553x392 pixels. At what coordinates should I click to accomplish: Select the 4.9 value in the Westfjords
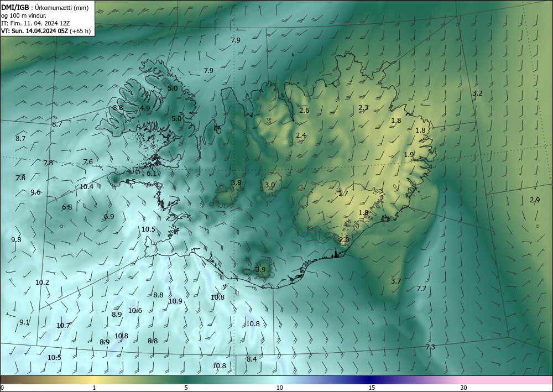(145, 108)
